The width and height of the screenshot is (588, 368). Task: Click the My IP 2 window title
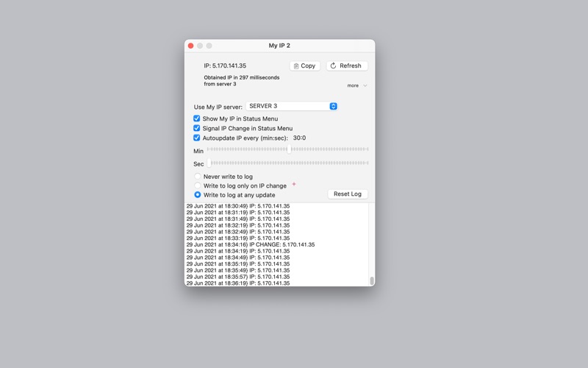(279, 46)
